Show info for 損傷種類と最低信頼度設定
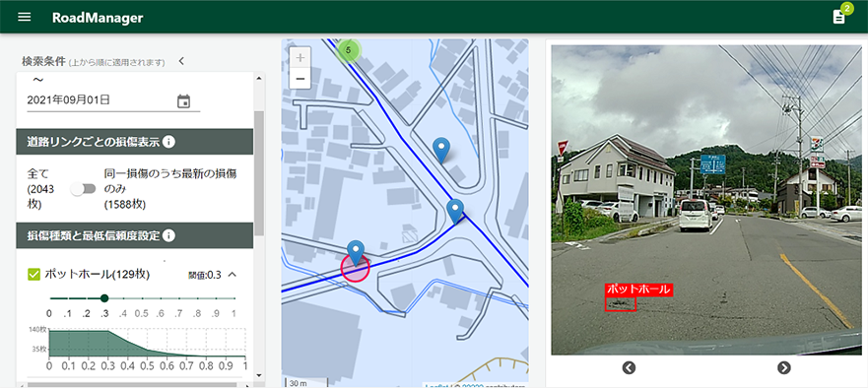This screenshot has height=388, width=868. [169, 235]
